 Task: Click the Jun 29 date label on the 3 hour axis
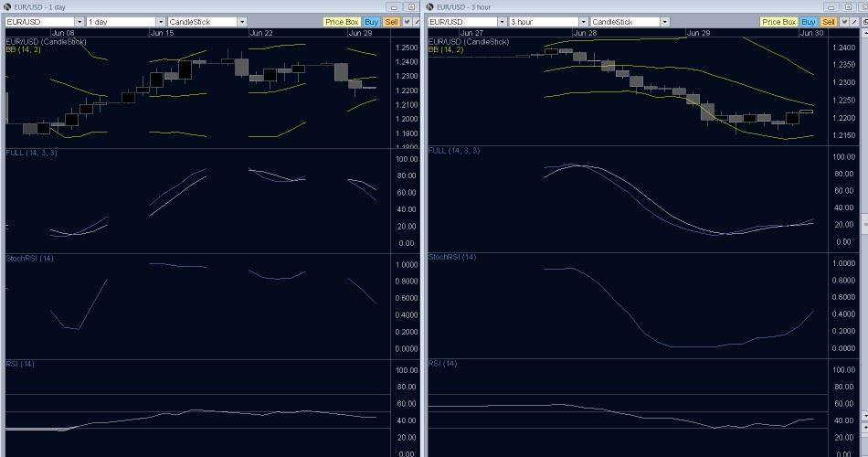coord(698,33)
